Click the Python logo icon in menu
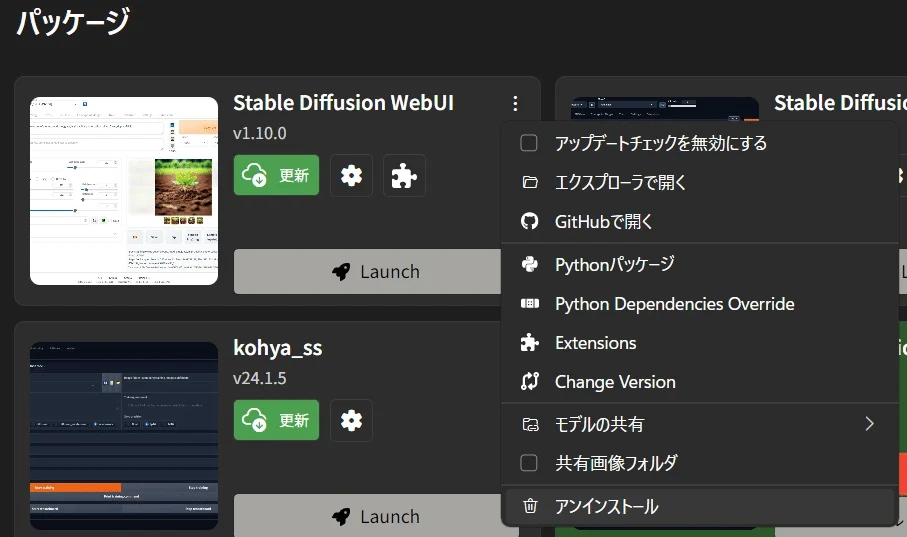 [530, 264]
